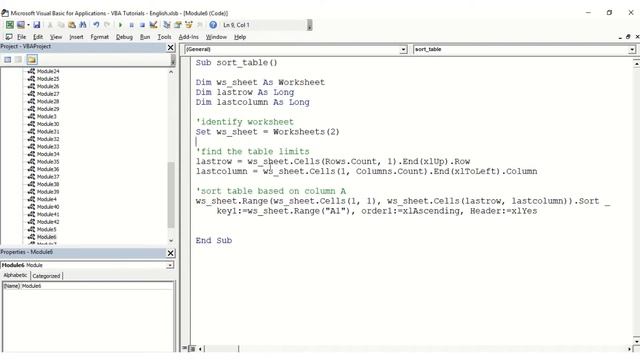The image size is (640, 360).
Task: Open the Module6 object dropdown in Properties
Action: coord(169,265)
